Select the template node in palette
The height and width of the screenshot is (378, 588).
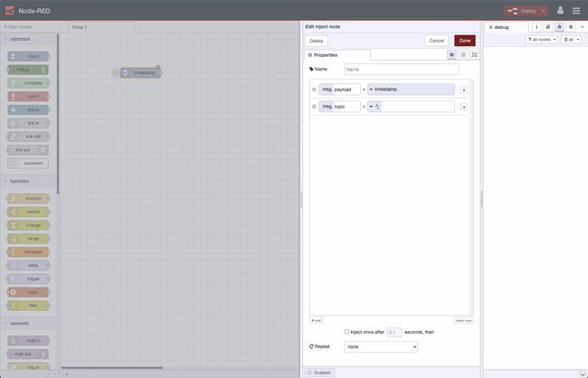click(x=28, y=252)
